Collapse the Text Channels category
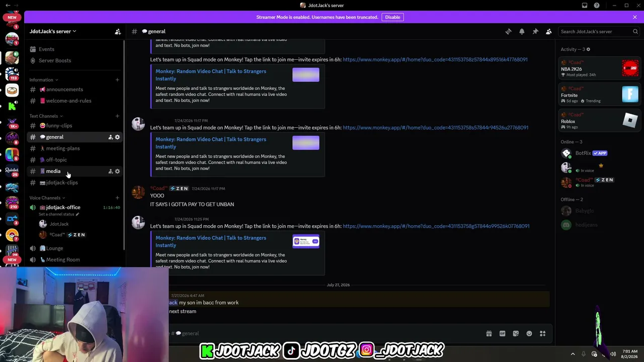 [46, 116]
